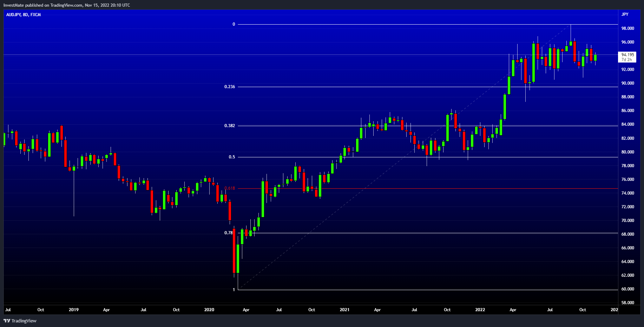This screenshot has height=327, width=644.
Task: Select the Fibonacci level label 0.236
Action: (x=230, y=87)
